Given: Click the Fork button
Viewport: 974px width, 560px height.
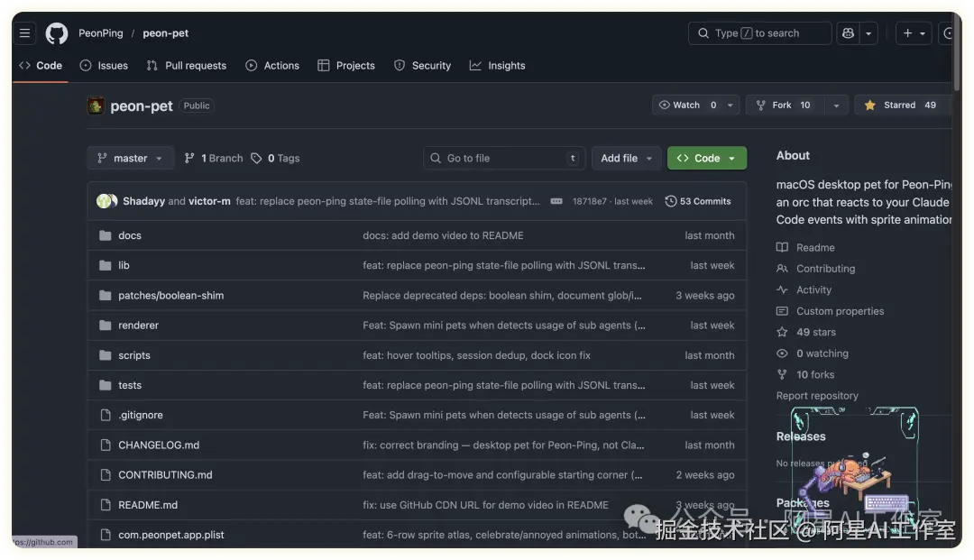Looking at the screenshot, I should tap(786, 105).
